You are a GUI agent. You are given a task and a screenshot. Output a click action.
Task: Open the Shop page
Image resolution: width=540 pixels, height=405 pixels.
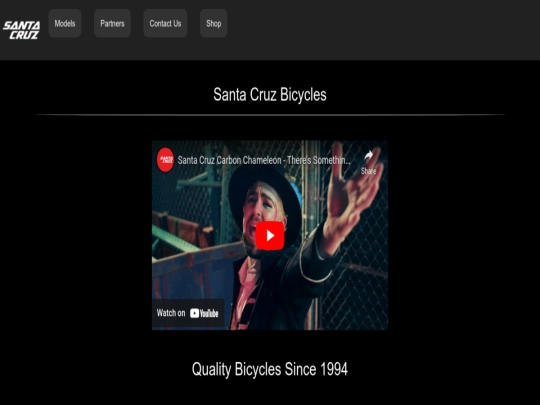point(214,23)
